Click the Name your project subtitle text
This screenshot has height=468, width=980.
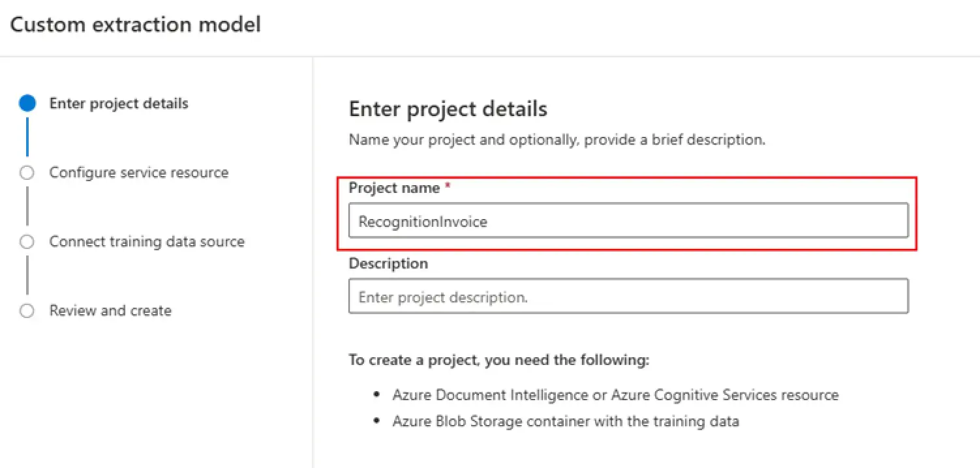[x=557, y=139]
